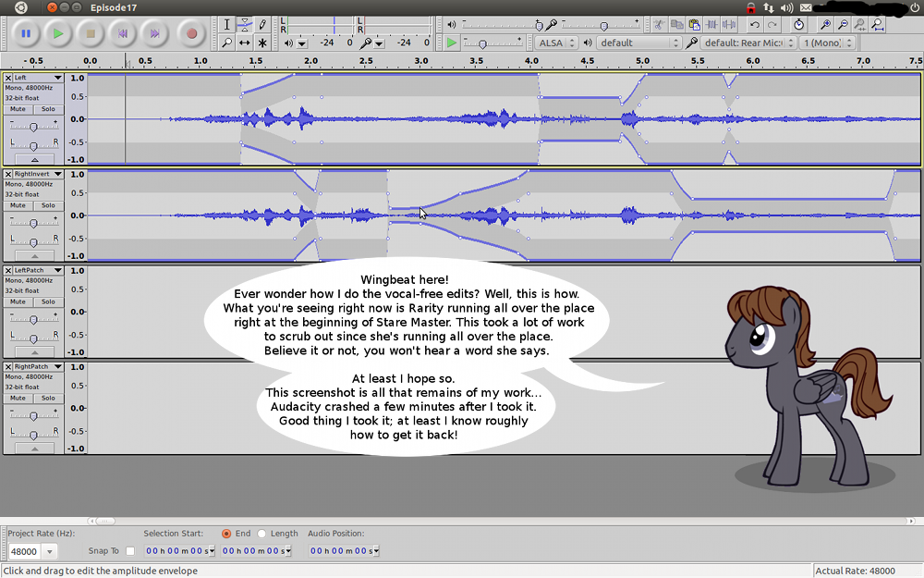Remove the LeftPatch track with X
The image size is (924, 578).
[8, 270]
